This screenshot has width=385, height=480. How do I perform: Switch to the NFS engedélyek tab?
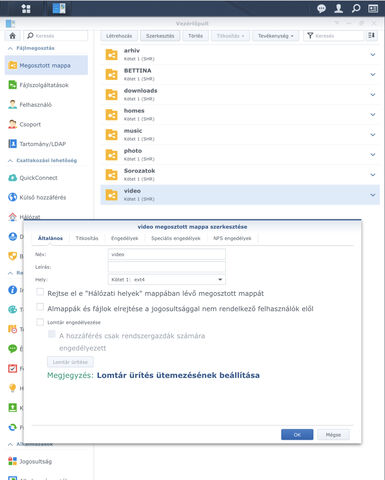click(232, 238)
